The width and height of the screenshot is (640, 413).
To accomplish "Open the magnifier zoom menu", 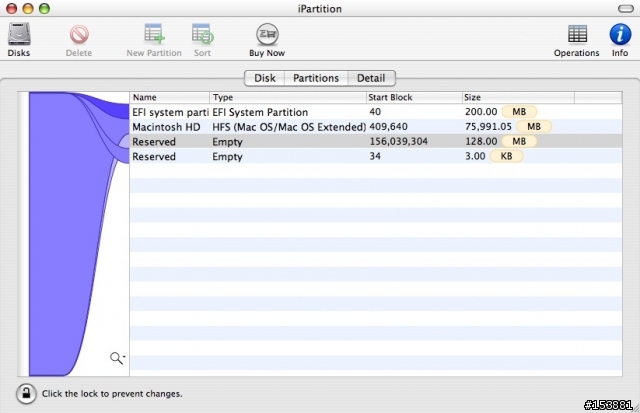I will [117, 358].
